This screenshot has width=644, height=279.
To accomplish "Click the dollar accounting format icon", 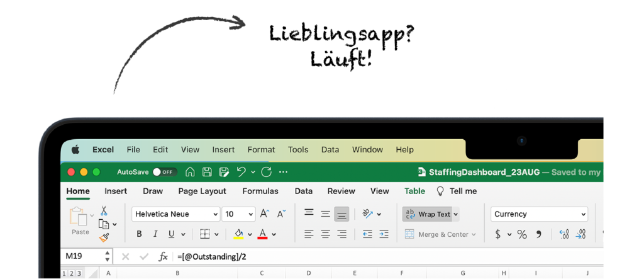I will (x=498, y=234).
